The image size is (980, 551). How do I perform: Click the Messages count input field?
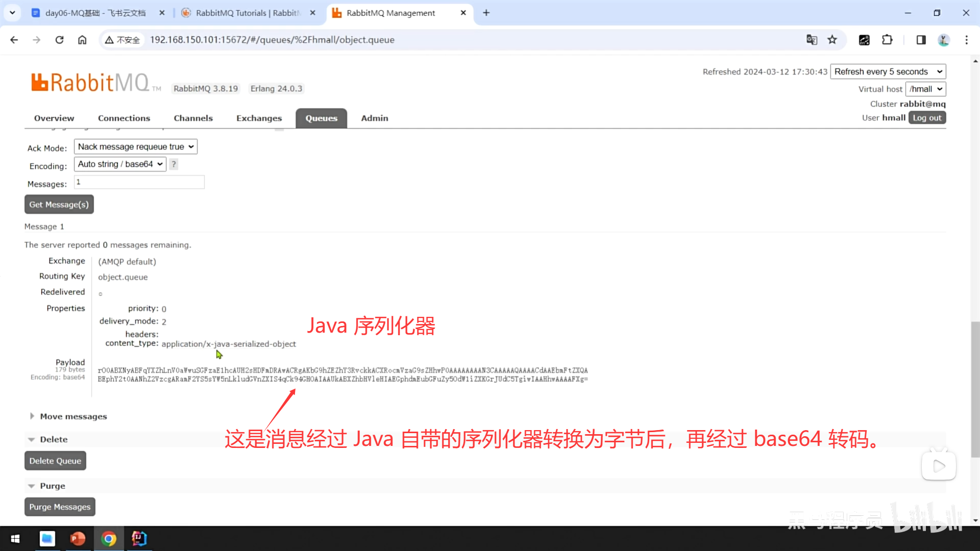[x=139, y=182]
